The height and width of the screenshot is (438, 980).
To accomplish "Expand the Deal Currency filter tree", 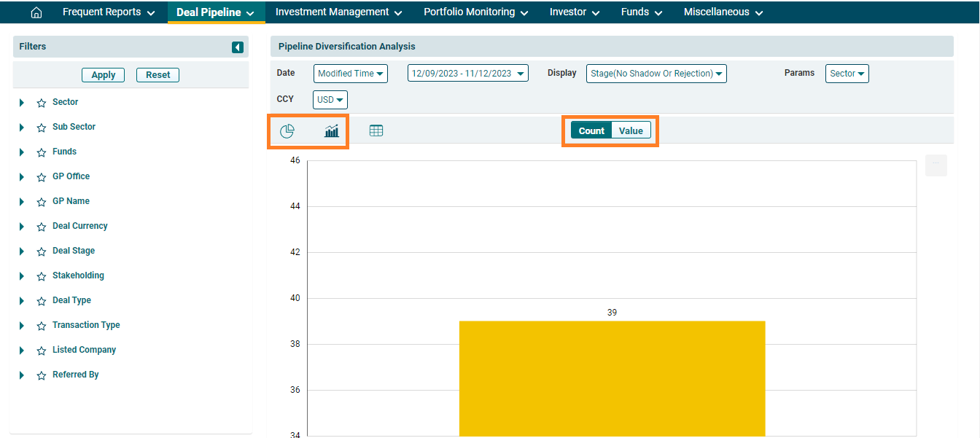I will (22, 227).
